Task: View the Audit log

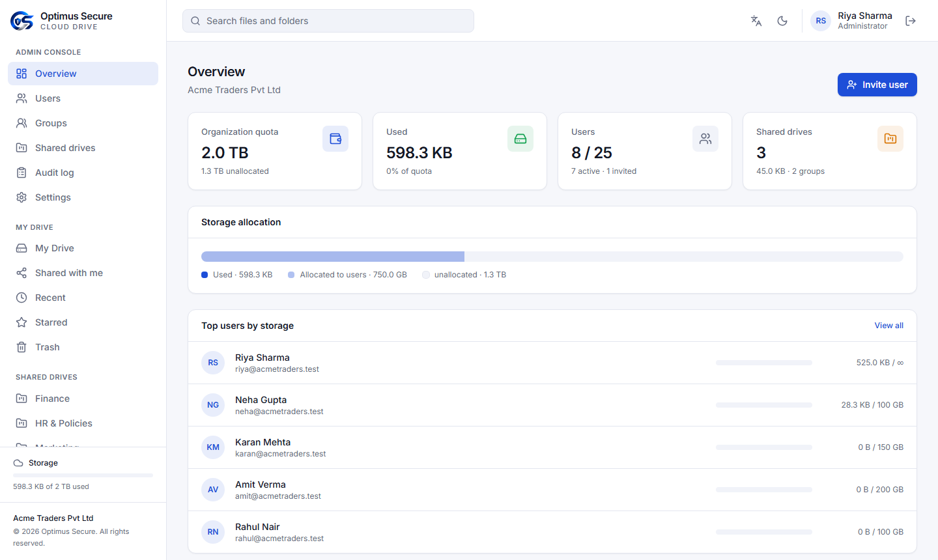Action: [83, 173]
